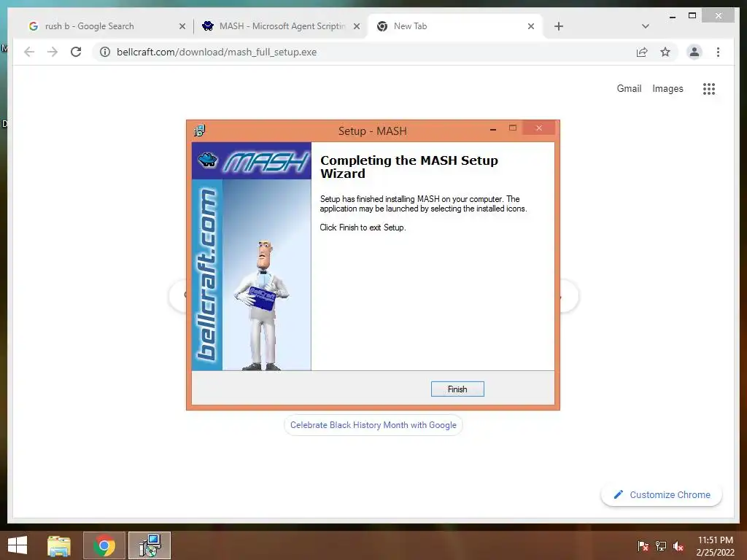Viewport: 747px width, 560px height.
Task: Reload the current page
Action: click(x=76, y=52)
